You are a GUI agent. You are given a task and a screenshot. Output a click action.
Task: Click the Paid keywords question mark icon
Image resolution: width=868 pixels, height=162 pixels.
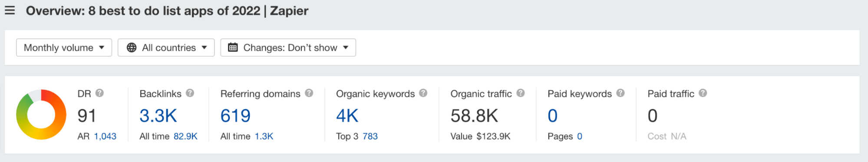tap(620, 93)
